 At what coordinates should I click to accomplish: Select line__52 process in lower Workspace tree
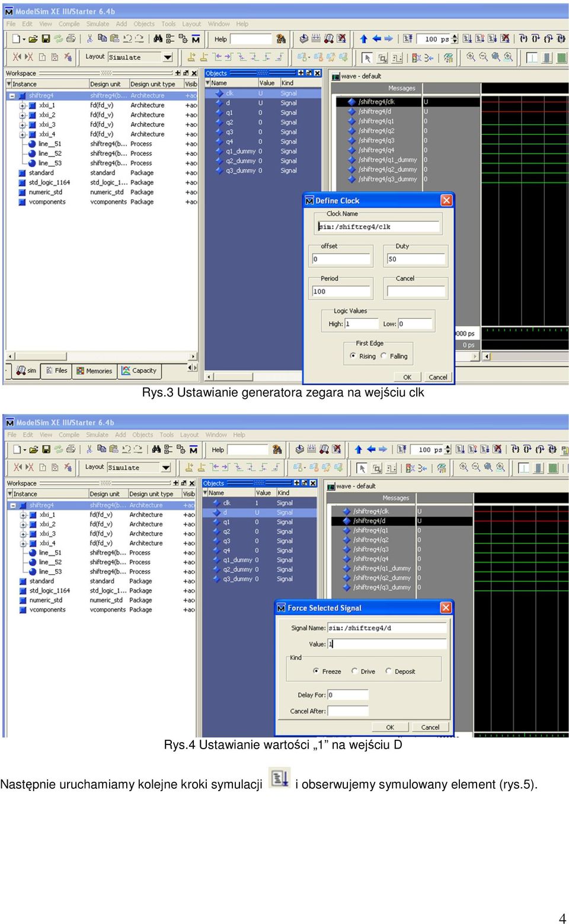[50, 562]
